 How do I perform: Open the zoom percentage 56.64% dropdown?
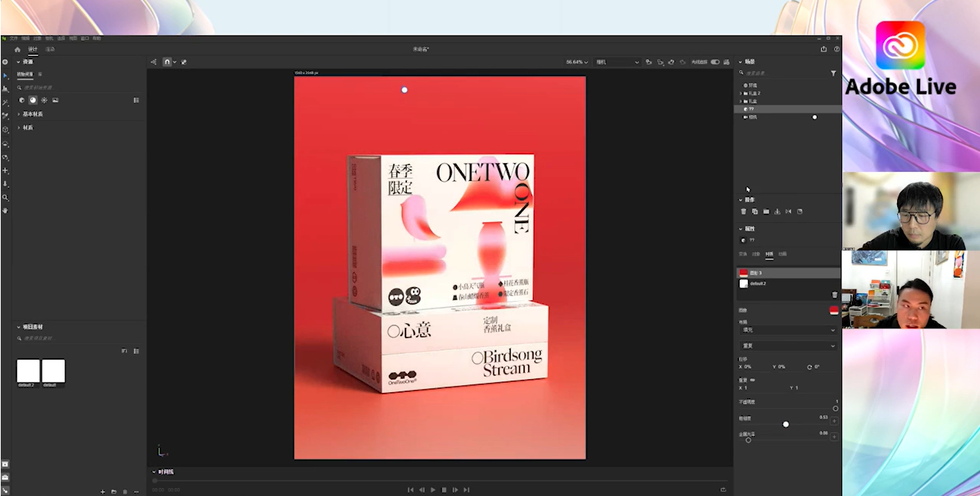coord(577,62)
